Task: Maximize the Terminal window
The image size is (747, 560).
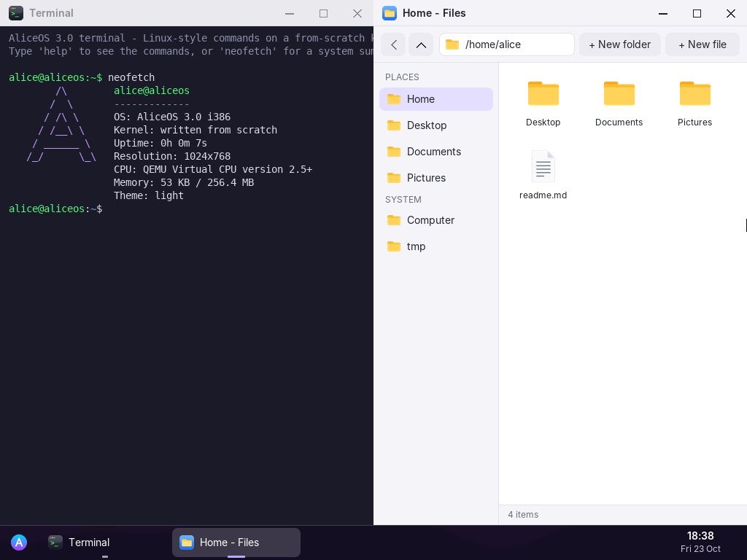Action: pos(323,13)
